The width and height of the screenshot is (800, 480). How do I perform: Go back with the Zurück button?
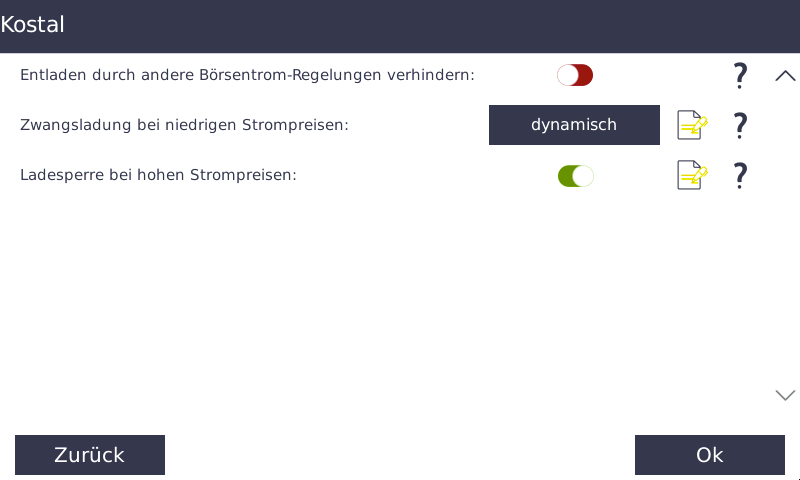pyautogui.click(x=90, y=455)
